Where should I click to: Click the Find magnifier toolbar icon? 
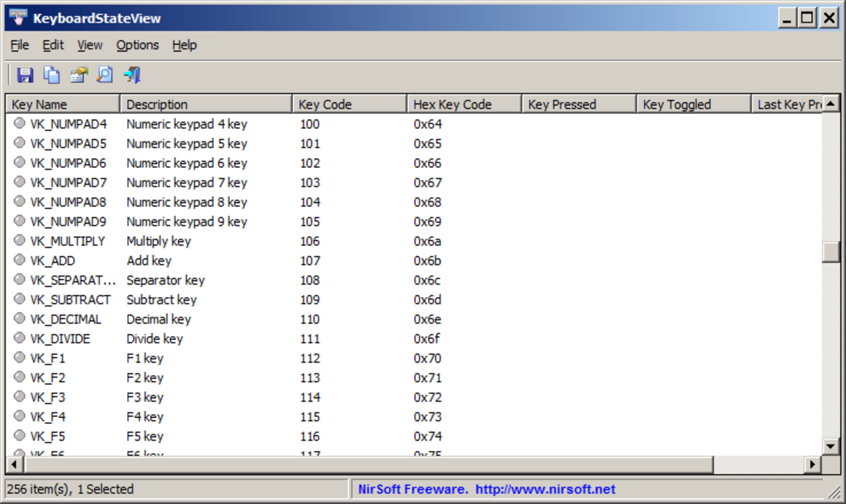point(105,75)
